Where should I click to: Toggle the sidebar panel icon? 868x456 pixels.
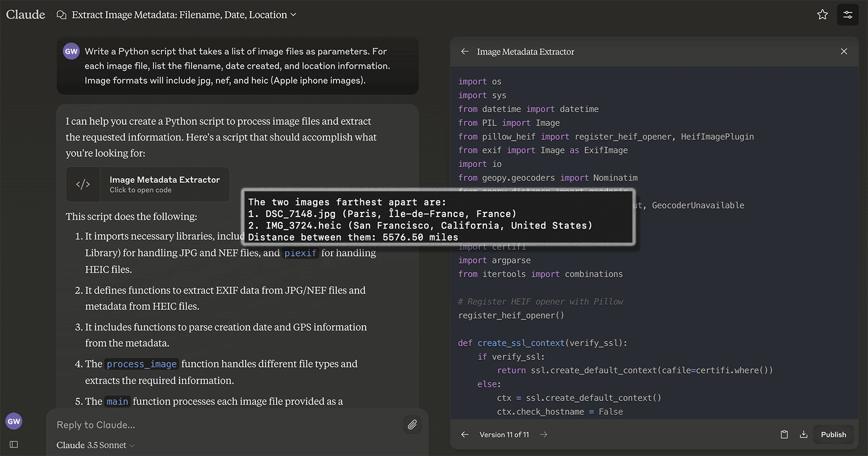pos(14,445)
